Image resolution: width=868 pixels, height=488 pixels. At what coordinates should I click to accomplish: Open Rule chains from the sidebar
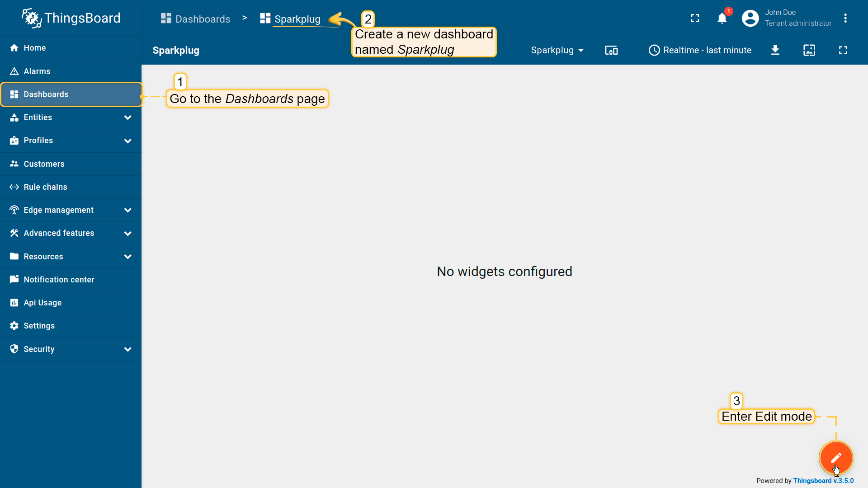click(x=45, y=187)
